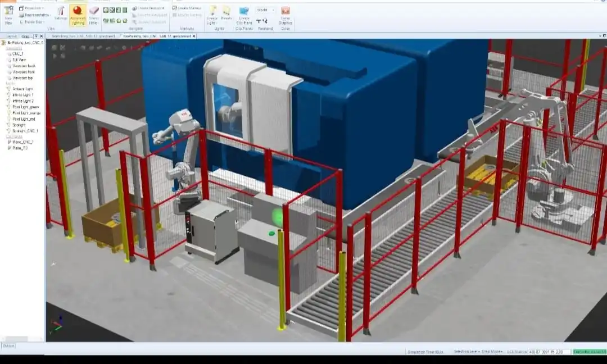This screenshot has width=607, height=364.
Task: Click the Create Viewpoint button
Action: click(149, 8)
